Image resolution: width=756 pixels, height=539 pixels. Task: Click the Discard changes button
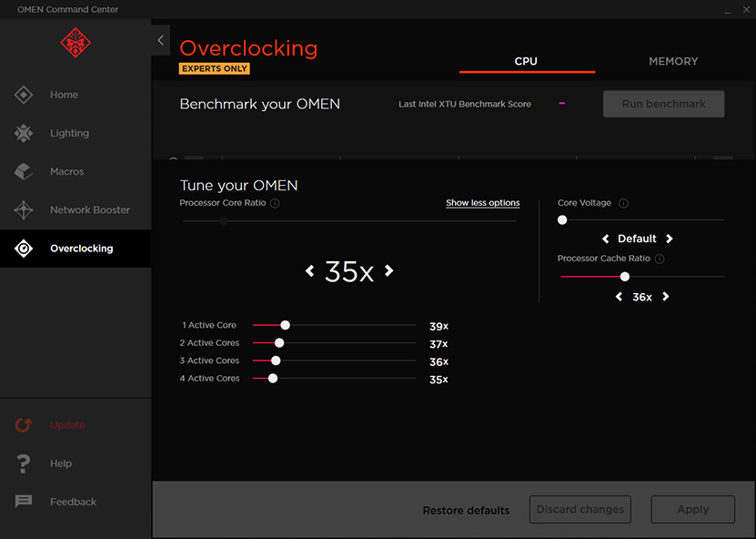click(580, 509)
